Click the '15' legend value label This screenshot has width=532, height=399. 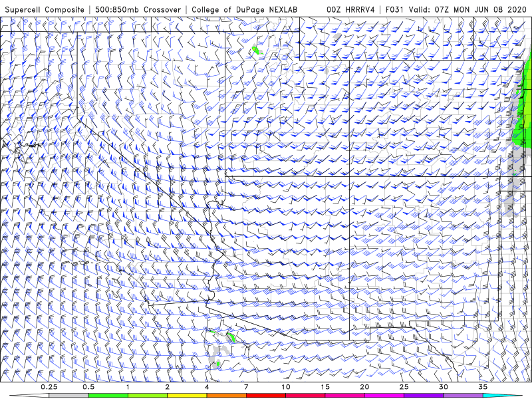(325, 387)
